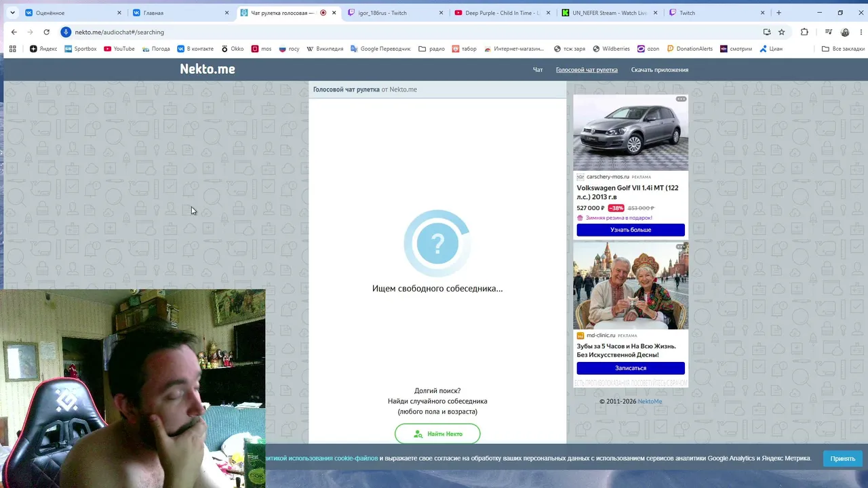This screenshot has width=868, height=488.
Task: Open the media controls icon
Action: point(829,32)
